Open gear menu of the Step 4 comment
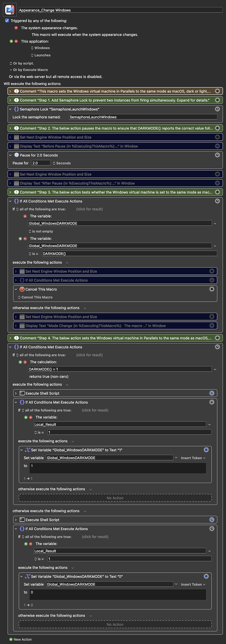The width and height of the screenshot is (226, 644). pos(217,338)
